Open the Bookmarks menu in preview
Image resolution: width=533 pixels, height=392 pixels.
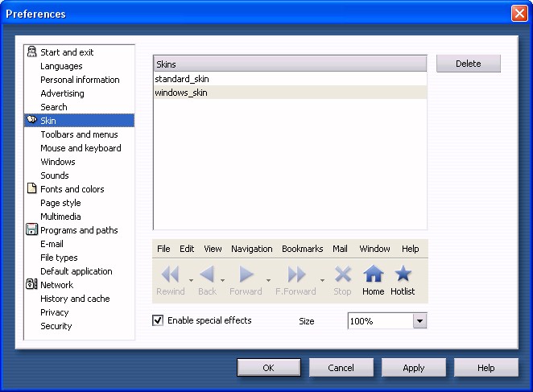302,249
